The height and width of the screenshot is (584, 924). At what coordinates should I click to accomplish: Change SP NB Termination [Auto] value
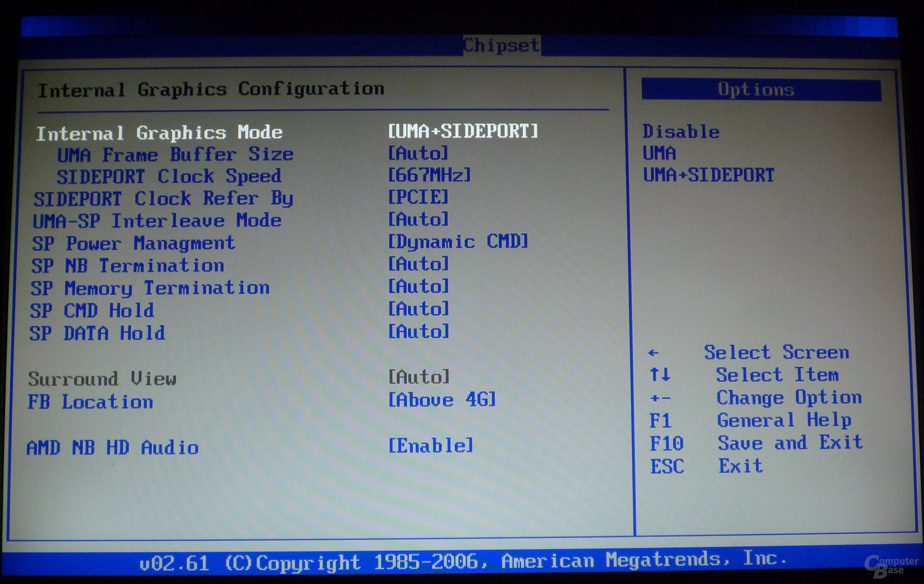418,264
